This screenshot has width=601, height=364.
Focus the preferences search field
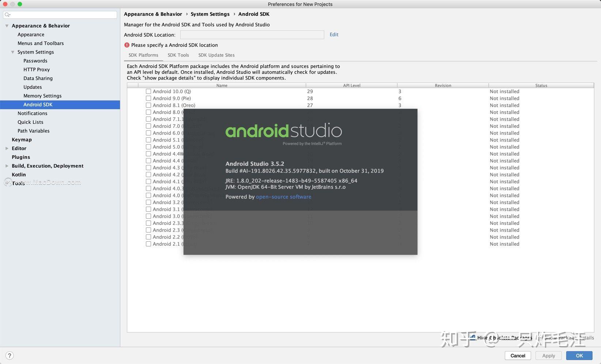60,15
